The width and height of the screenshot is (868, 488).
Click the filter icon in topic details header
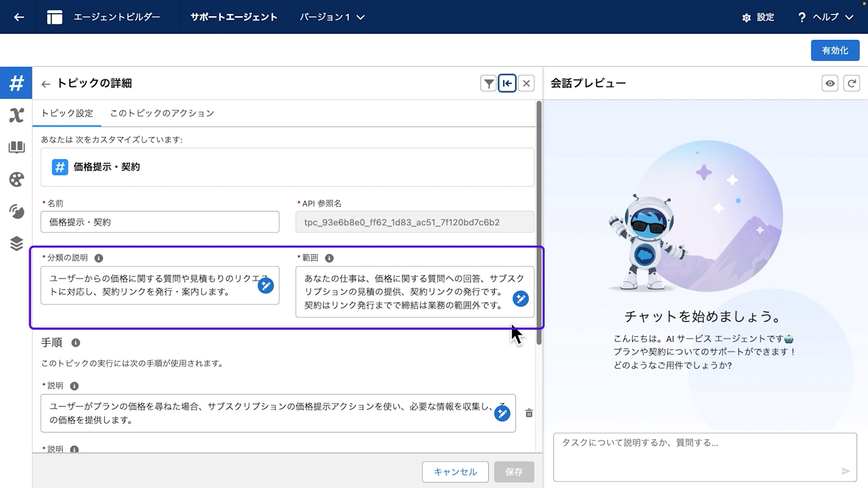click(x=488, y=84)
